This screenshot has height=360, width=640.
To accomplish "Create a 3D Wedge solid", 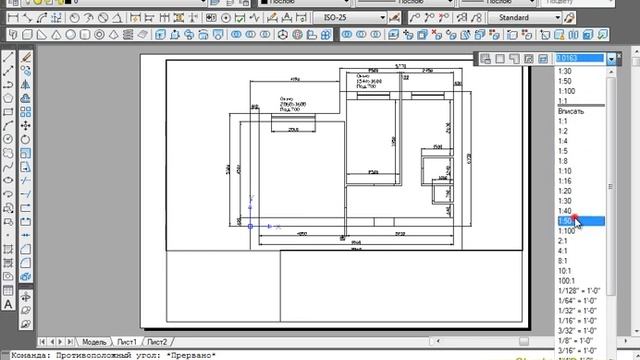I will coord(42,35).
